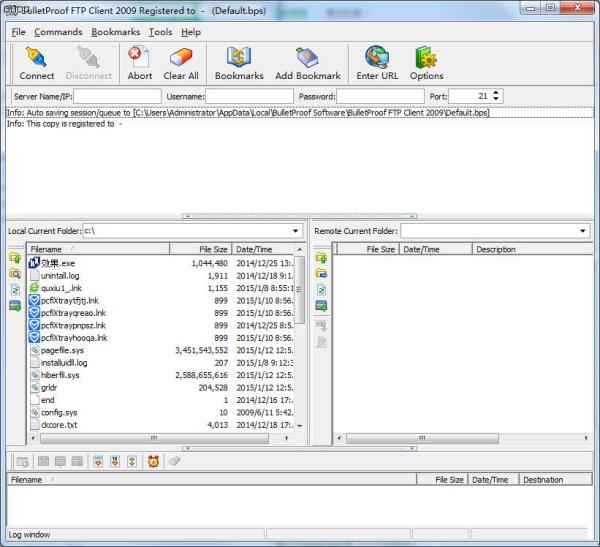Click local parent folder up icon
This screenshot has height=547, width=600.
pyautogui.click(x=15, y=257)
